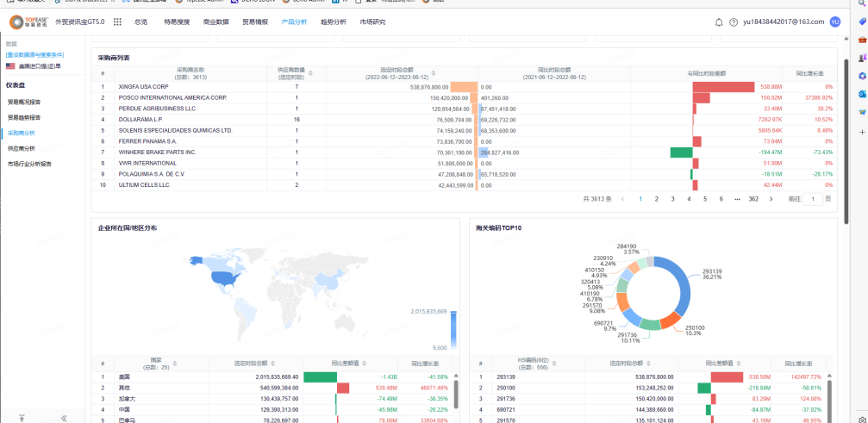
Task: Click the DOLLARAMA L.P. row name
Action: point(141,119)
